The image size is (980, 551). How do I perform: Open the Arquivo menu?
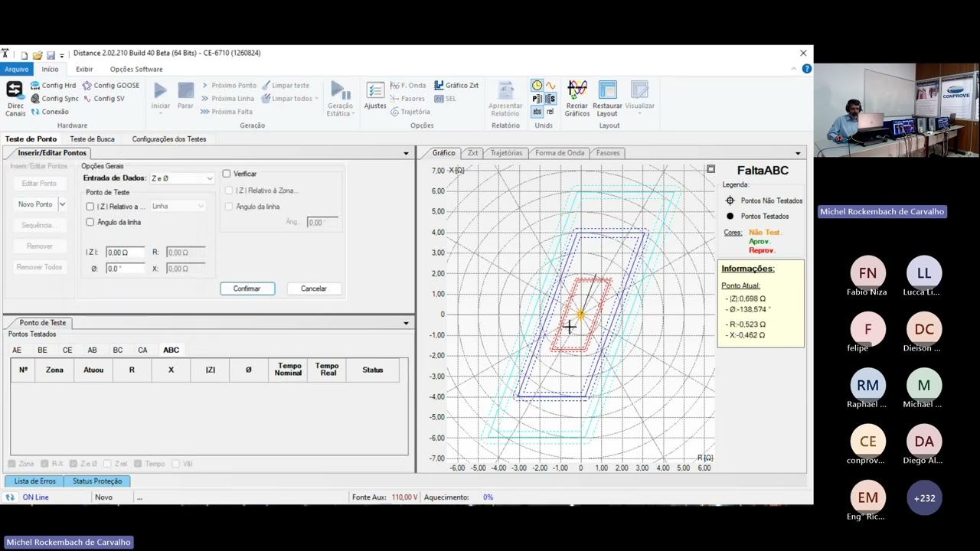click(x=16, y=69)
